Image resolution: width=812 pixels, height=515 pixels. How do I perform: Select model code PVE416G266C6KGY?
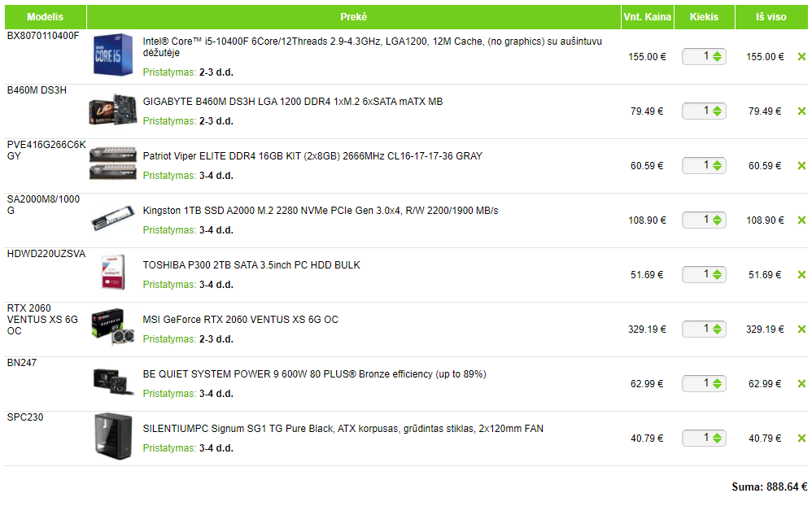click(x=46, y=150)
